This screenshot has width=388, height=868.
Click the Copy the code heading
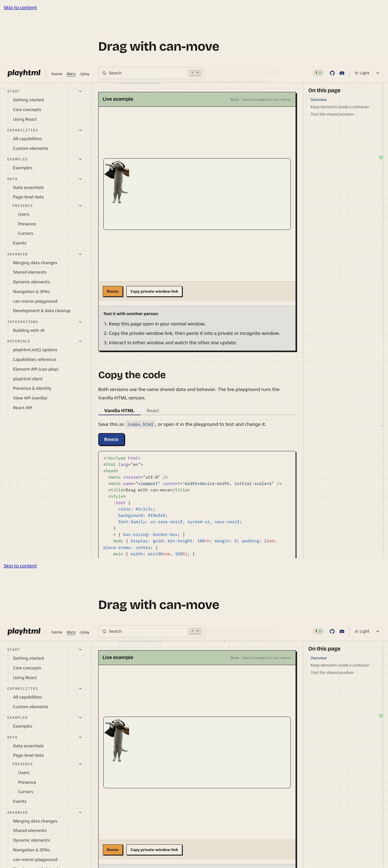(132, 375)
